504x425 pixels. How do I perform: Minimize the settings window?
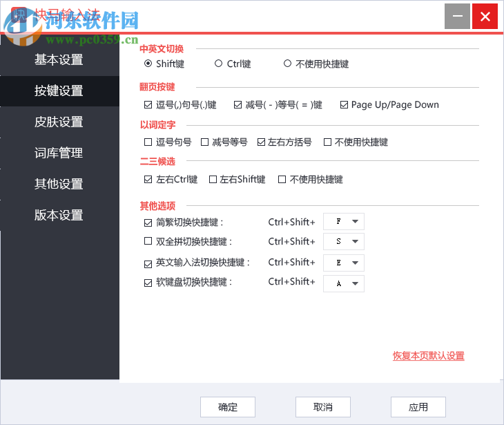[x=457, y=16]
